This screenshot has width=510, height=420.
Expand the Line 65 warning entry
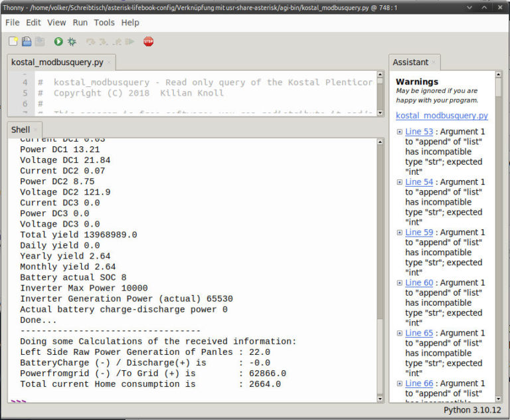(400, 333)
